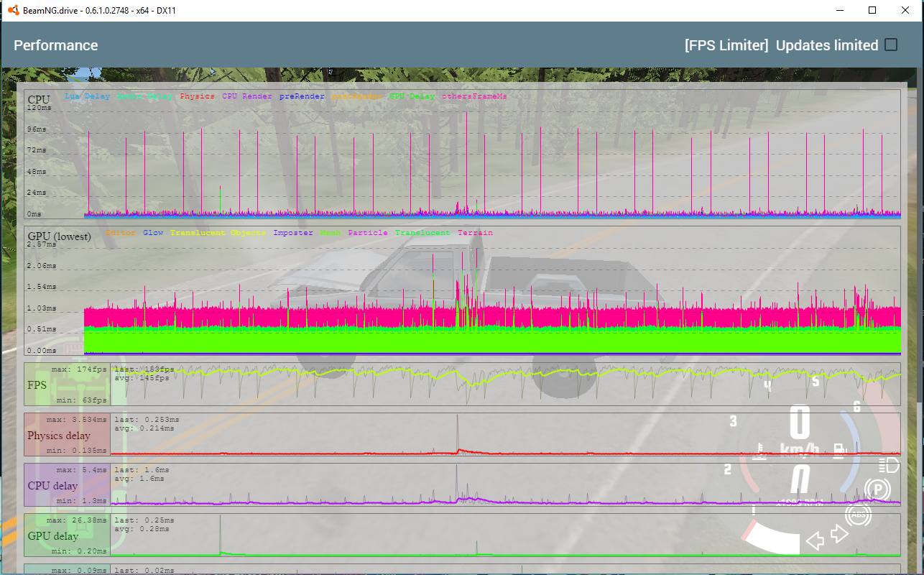Select the FPS row label
The image size is (924, 575).
(x=37, y=385)
